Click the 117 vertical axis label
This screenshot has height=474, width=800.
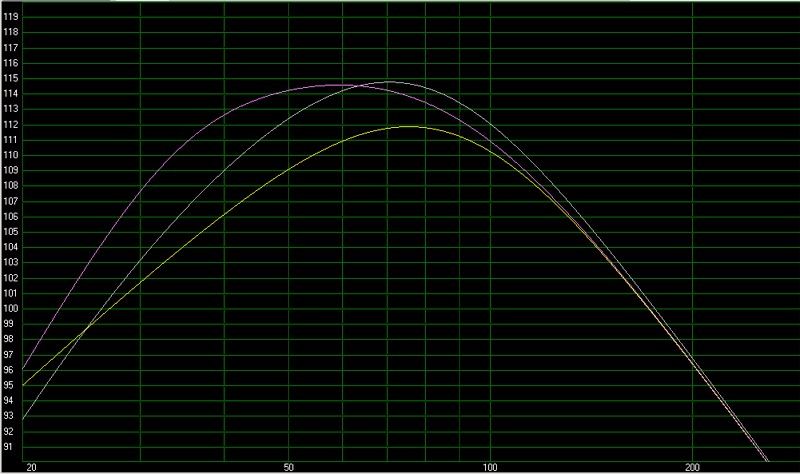click(11, 48)
